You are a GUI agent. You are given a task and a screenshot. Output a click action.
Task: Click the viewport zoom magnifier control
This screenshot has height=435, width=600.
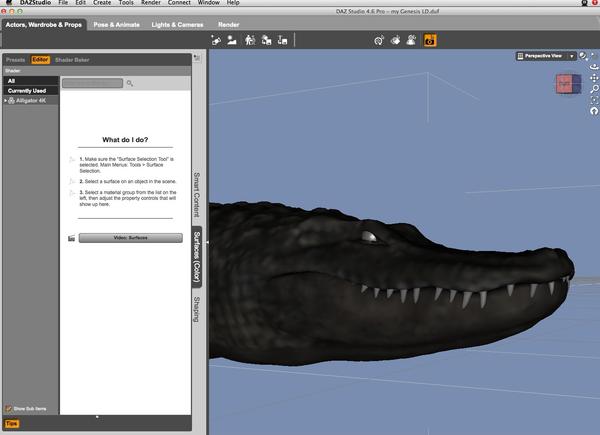(594, 89)
